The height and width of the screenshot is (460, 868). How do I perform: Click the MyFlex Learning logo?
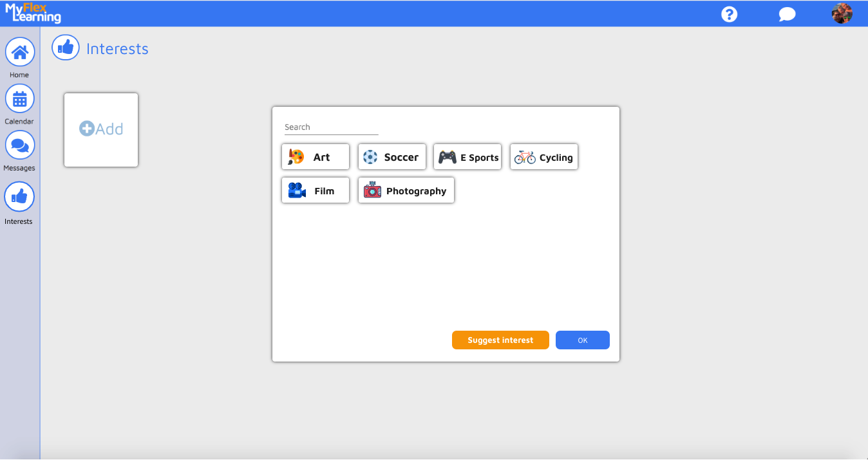click(33, 13)
